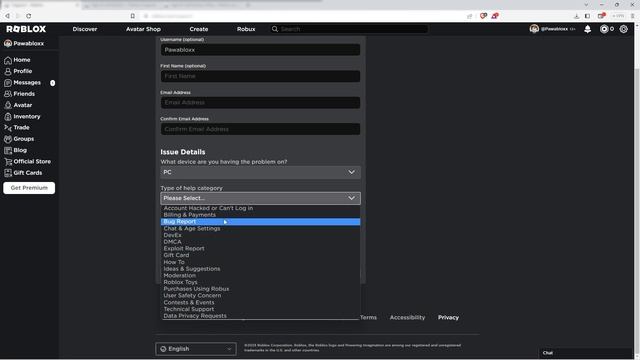Screen dimensions: 640x360
Task: Select User Safety Concern option
Action: tap(260, 296)
